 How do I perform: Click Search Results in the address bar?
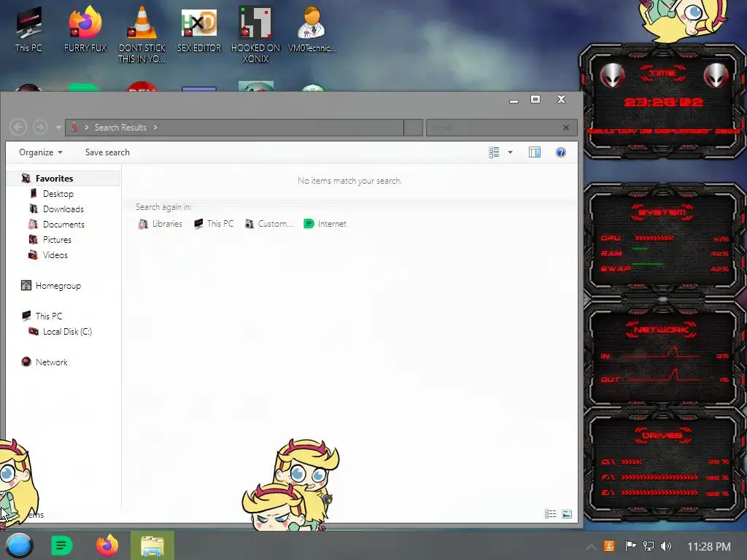coord(120,128)
